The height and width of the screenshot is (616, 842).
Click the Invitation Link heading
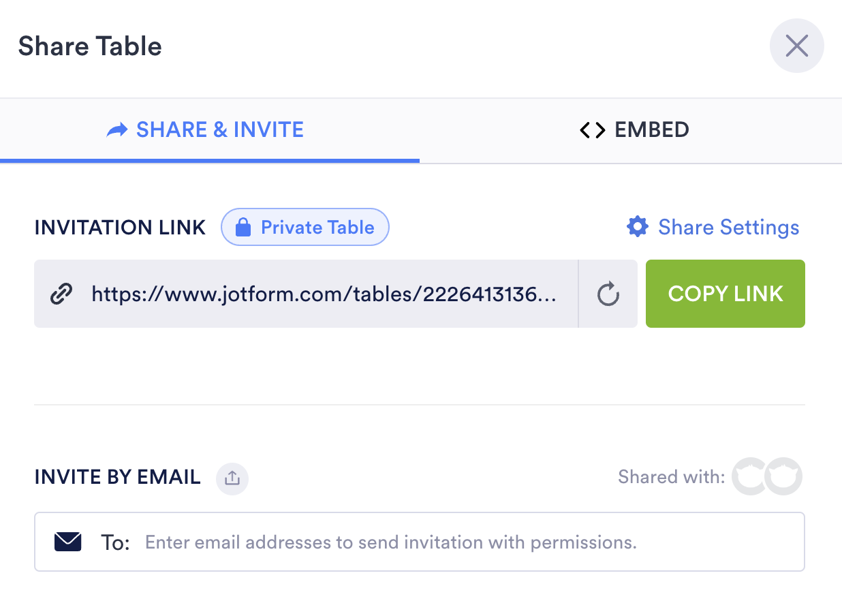click(120, 228)
